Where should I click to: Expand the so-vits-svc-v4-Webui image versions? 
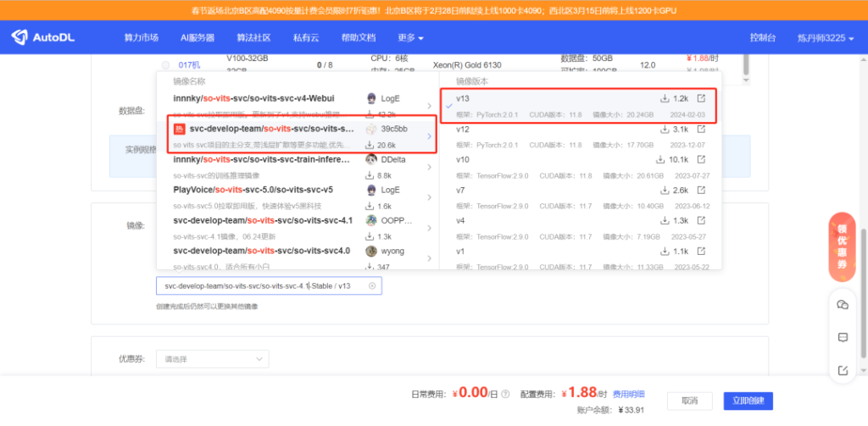429,106
